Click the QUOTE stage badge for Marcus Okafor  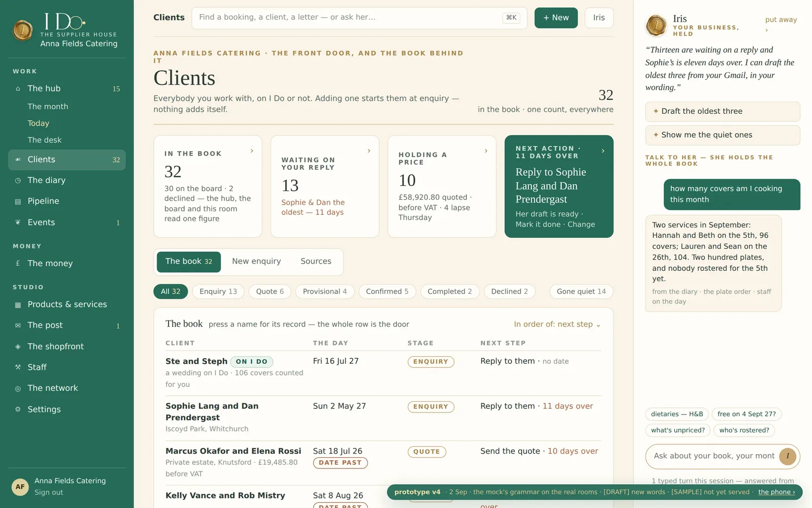coord(426,452)
